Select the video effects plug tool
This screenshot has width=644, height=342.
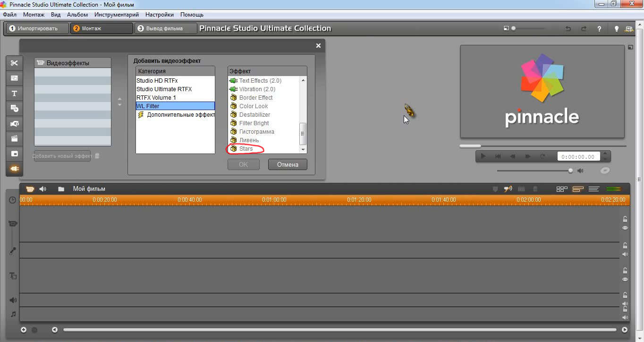[14, 169]
